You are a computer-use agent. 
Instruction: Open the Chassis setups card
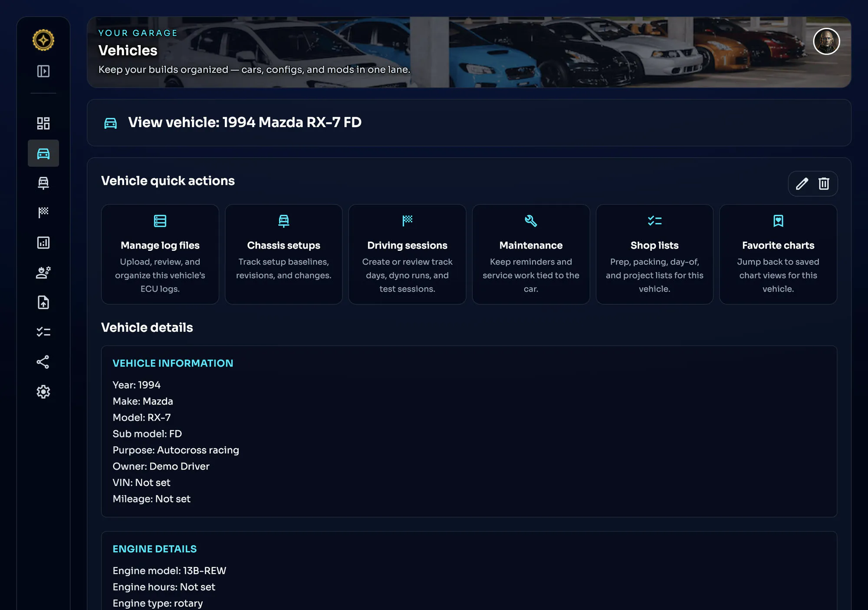(284, 254)
